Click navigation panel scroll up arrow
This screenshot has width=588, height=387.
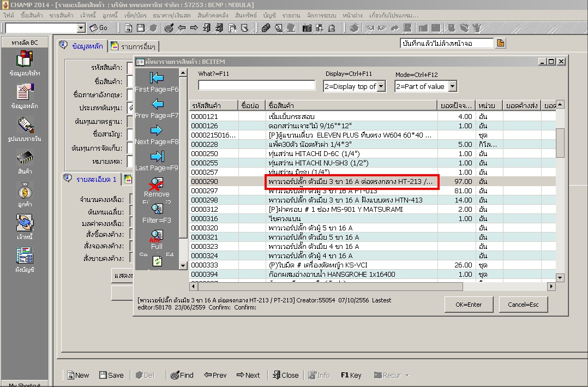coord(183,73)
